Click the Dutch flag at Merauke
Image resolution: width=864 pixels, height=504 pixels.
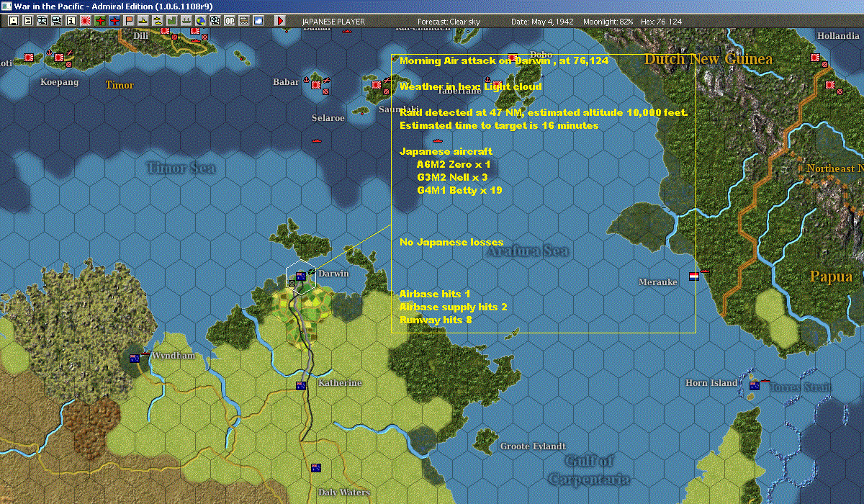(x=693, y=276)
